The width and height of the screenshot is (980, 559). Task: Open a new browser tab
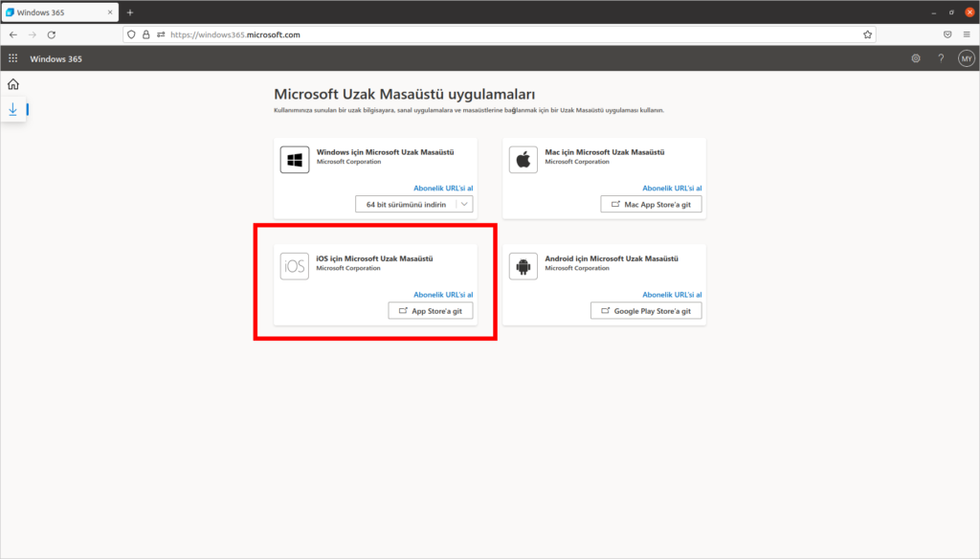pos(130,12)
